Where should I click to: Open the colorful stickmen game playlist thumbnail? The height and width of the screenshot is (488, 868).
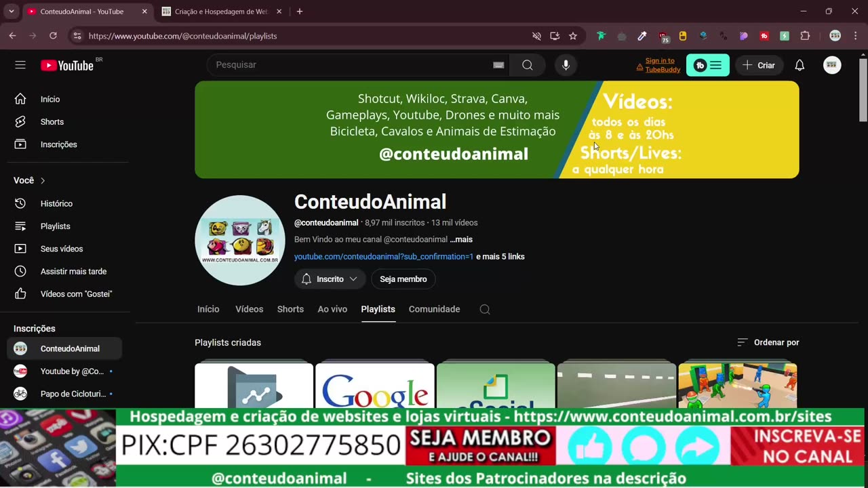[x=738, y=386]
